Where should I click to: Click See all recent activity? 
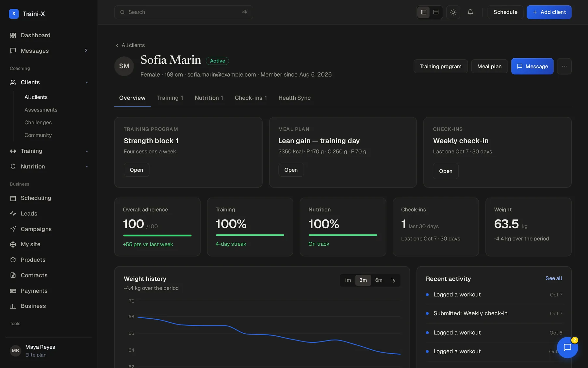[x=554, y=278]
